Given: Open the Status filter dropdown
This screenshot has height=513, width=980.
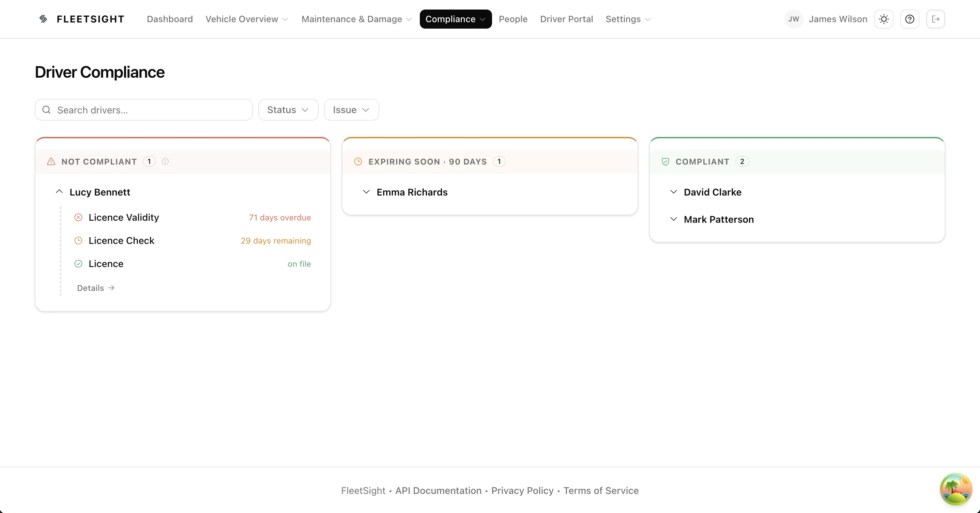Looking at the screenshot, I should click(288, 110).
